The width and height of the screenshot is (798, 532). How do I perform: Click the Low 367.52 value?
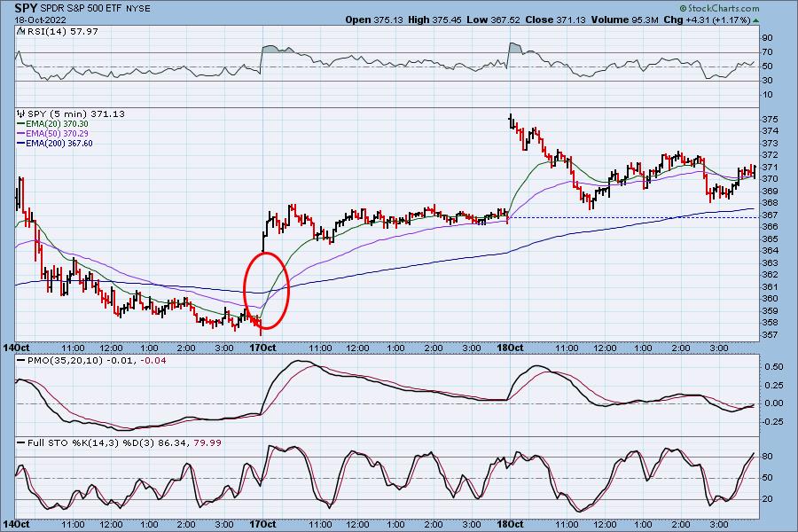click(493, 20)
